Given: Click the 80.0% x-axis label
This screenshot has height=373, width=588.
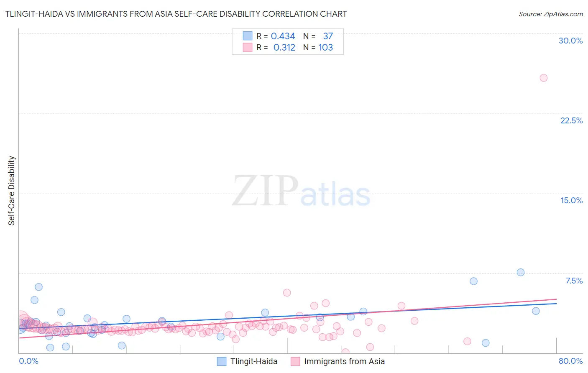Looking at the screenshot, I should tap(570, 361).
